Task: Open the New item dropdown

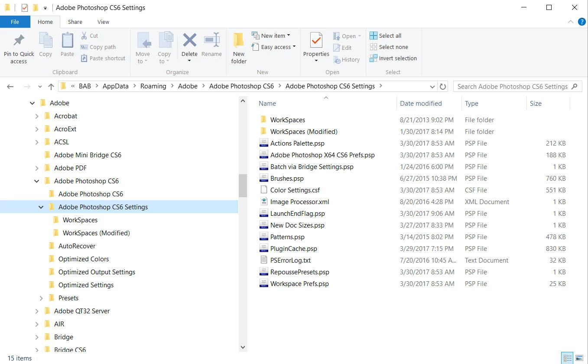Action: point(271,36)
